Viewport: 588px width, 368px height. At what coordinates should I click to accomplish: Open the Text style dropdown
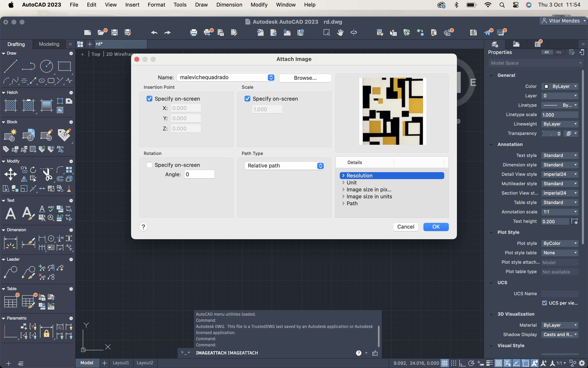[x=560, y=155]
